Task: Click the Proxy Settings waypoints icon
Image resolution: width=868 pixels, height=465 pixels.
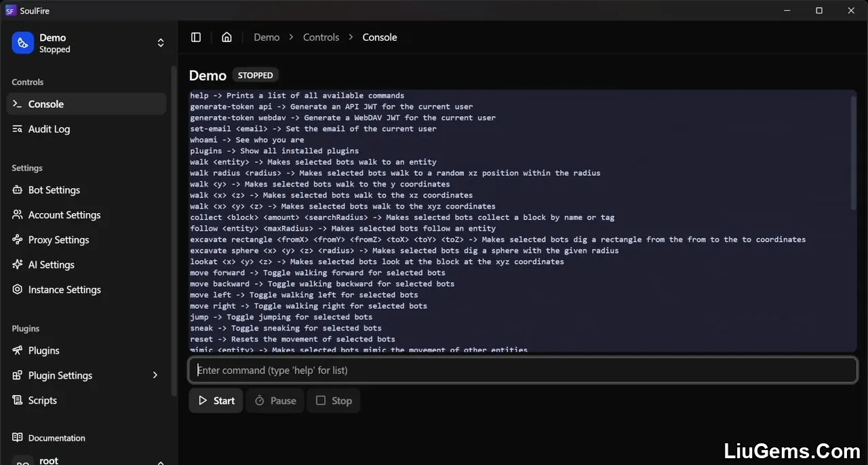Action: point(18,240)
